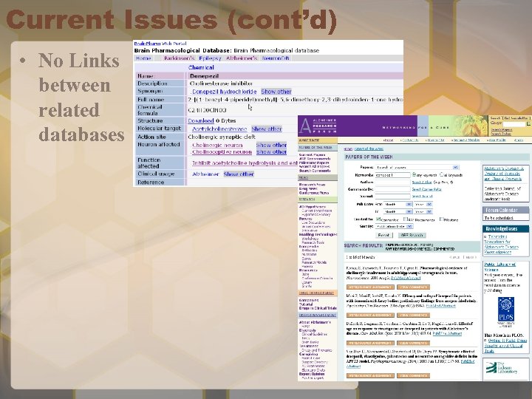Open the Donepezil hydrochloride synonym link
Image resolution: width=532 pixels, height=399 pixels.
tap(223, 92)
